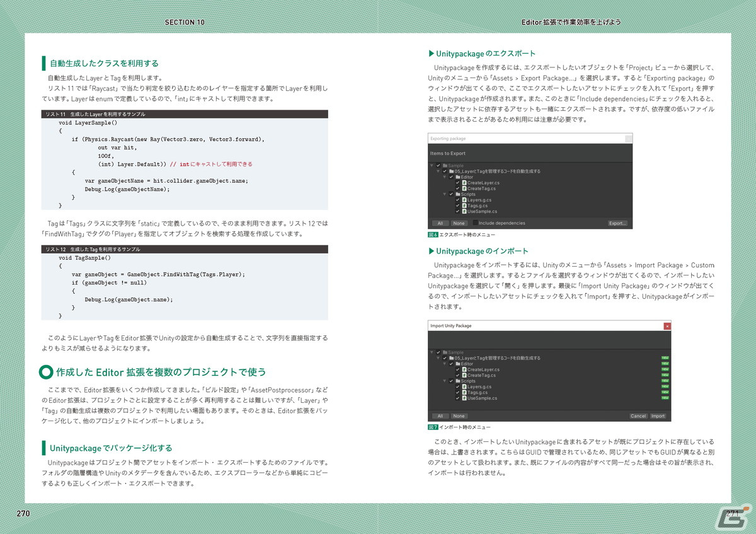Image resolution: width=756 pixels, height=534 pixels.
Task: Click the NEW badge on Tags.g.cs import row
Action: (x=665, y=392)
